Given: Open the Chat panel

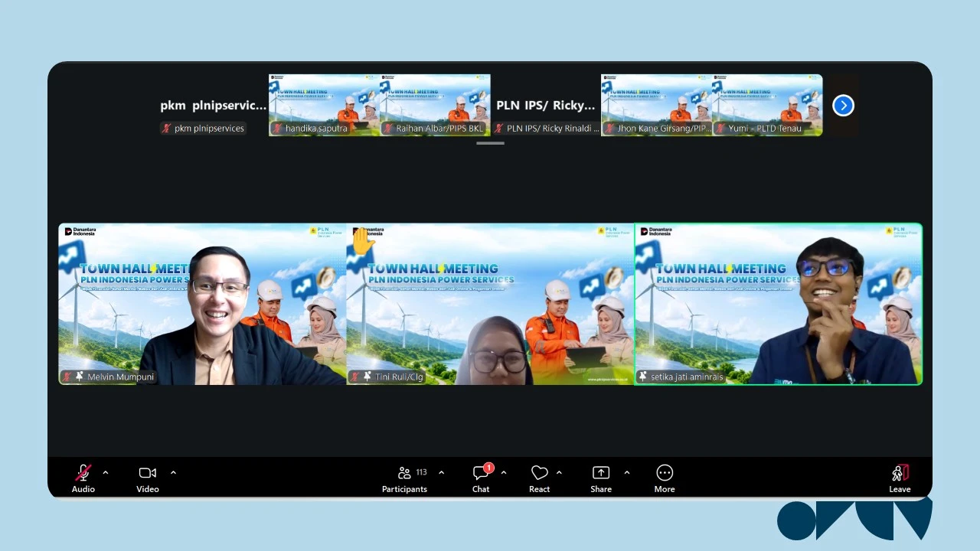Looking at the screenshot, I should (x=481, y=479).
